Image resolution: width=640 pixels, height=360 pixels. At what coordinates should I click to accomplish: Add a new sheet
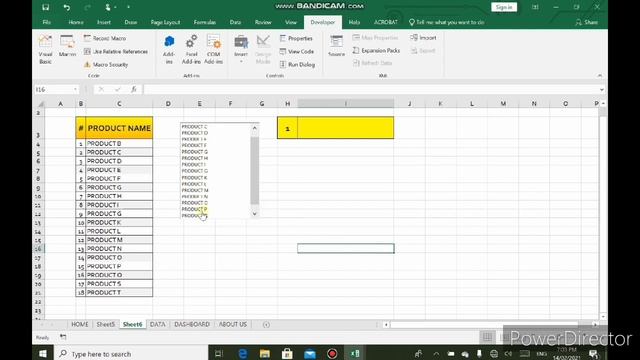coord(266,324)
